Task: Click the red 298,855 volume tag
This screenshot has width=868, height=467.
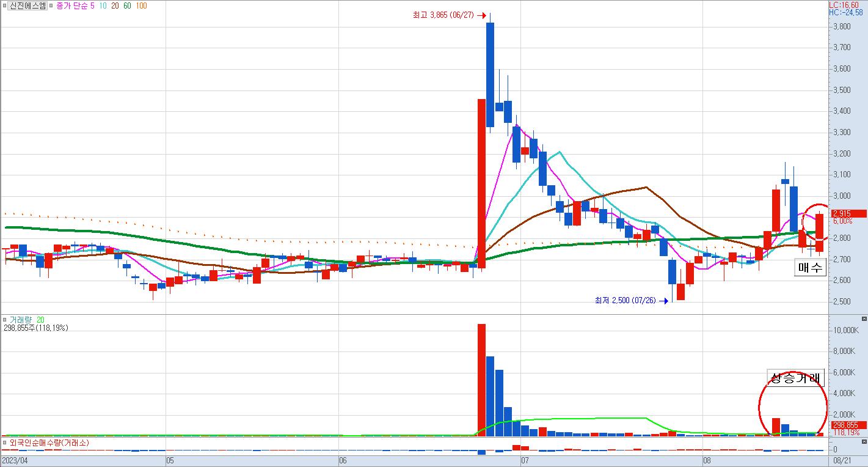Action: pos(848,425)
